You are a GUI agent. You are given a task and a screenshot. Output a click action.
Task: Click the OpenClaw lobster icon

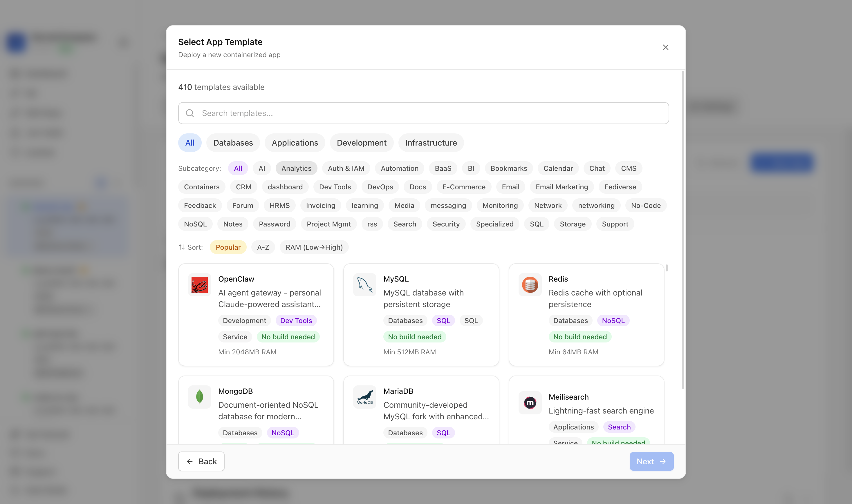(199, 284)
